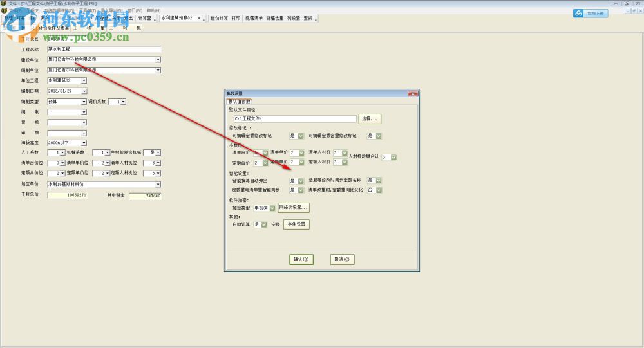Expand the 编制类型 combo box

[x=84, y=102]
